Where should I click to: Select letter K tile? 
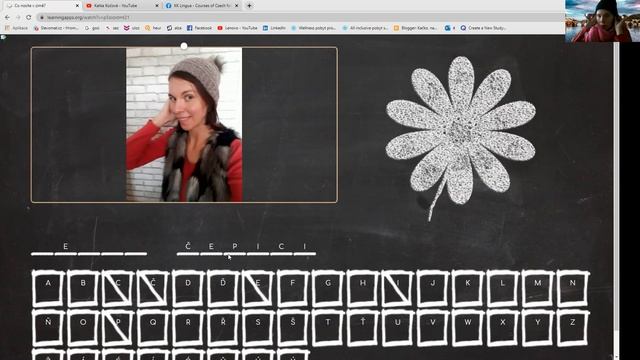click(468, 288)
